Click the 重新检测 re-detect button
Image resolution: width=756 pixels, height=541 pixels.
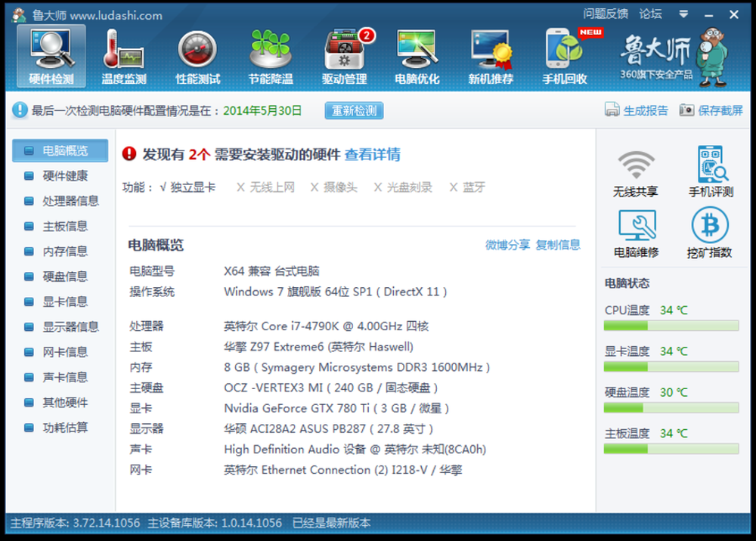[354, 110]
